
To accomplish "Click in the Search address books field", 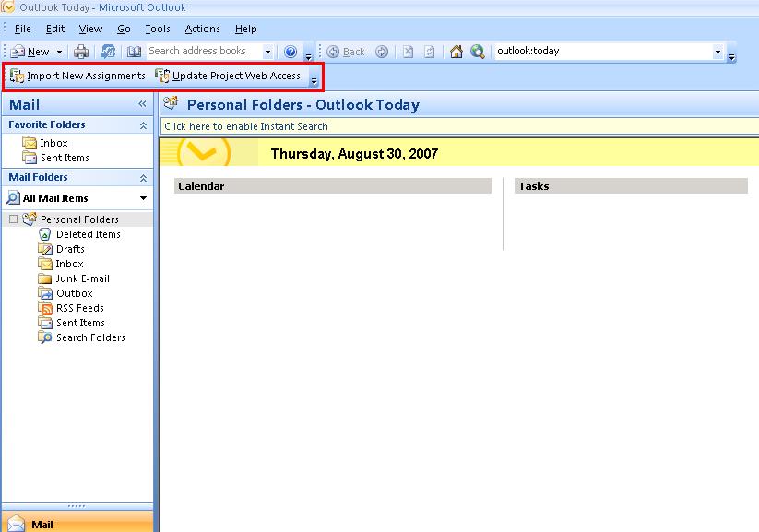I will pos(204,52).
